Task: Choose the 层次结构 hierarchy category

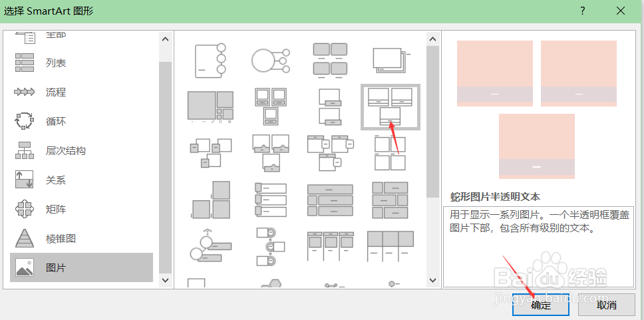Action: 81,151
